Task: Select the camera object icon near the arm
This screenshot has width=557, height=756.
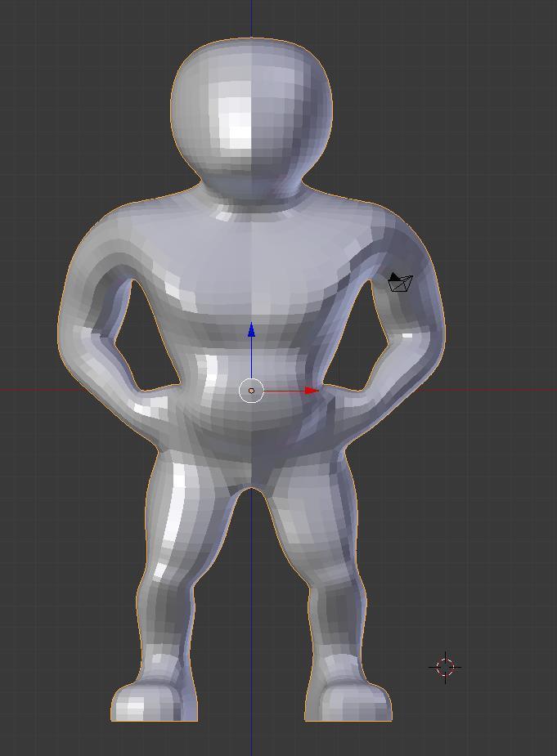Action: [401, 282]
